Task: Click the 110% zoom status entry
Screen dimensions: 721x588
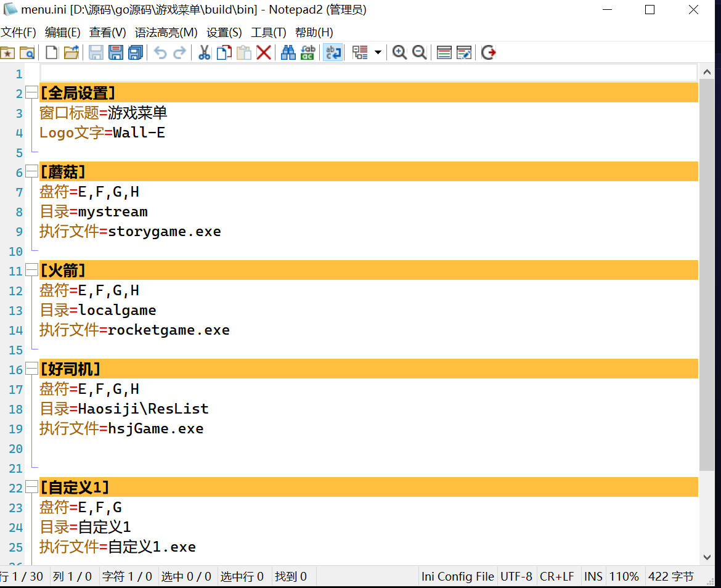Action: click(624, 576)
